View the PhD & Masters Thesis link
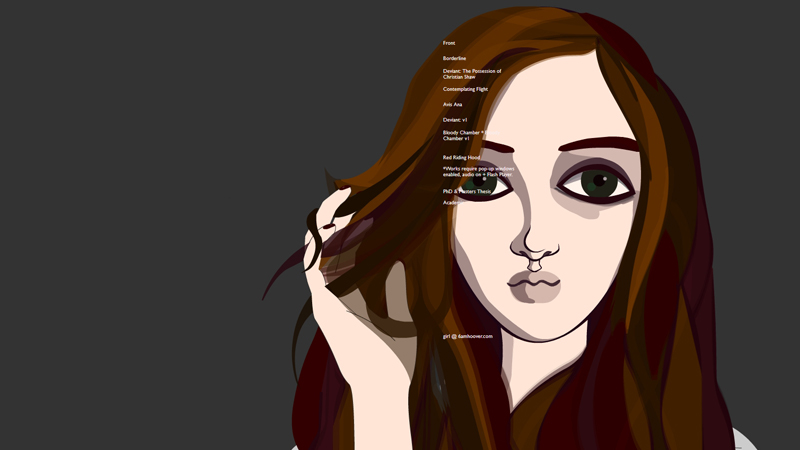 pos(467,191)
